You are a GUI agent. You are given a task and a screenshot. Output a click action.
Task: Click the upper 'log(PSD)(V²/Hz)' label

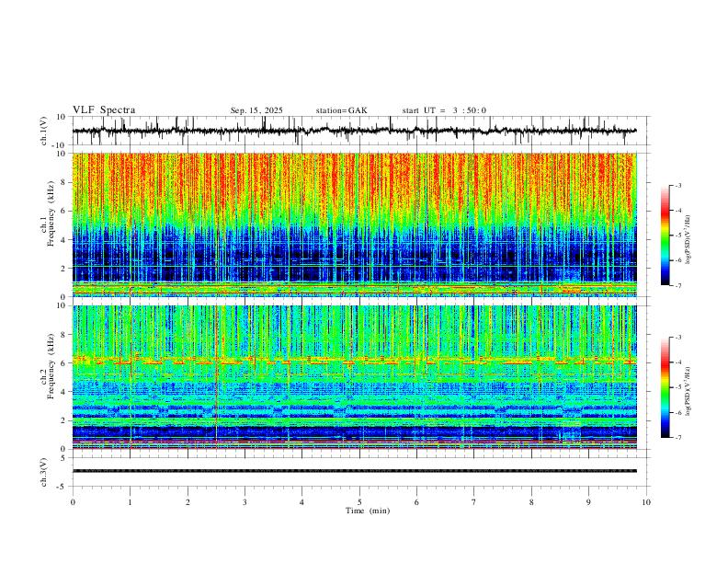pyautogui.click(x=688, y=240)
